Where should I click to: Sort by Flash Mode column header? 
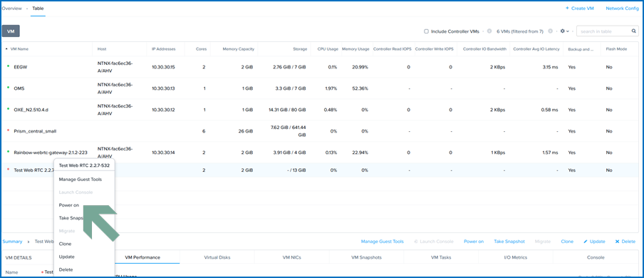coord(616,49)
